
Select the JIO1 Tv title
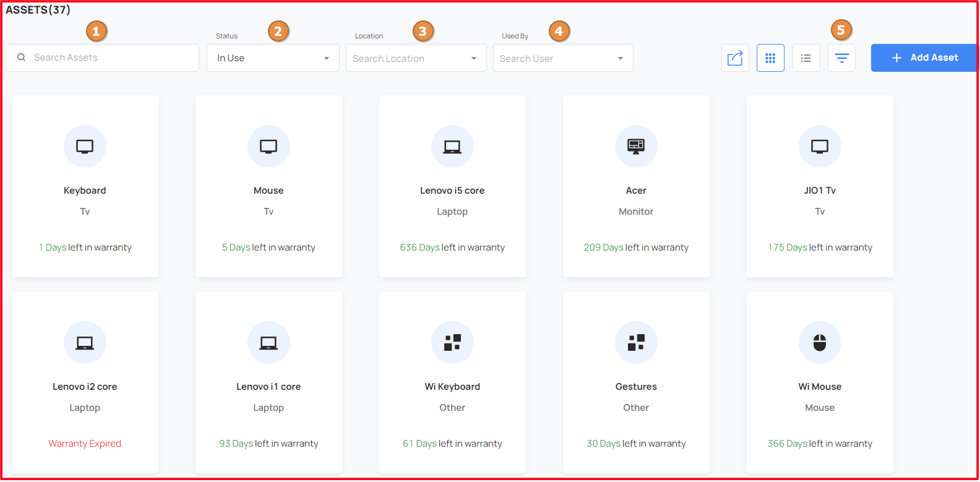pos(820,191)
